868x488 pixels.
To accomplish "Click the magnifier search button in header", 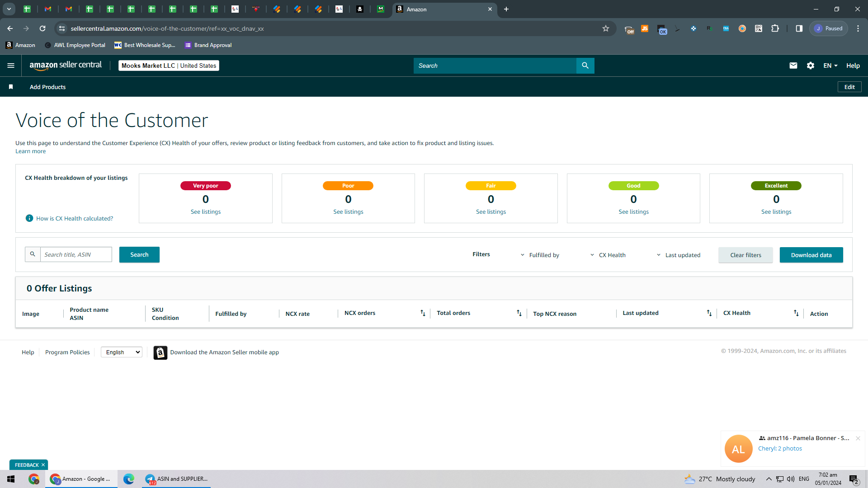I will click(585, 66).
